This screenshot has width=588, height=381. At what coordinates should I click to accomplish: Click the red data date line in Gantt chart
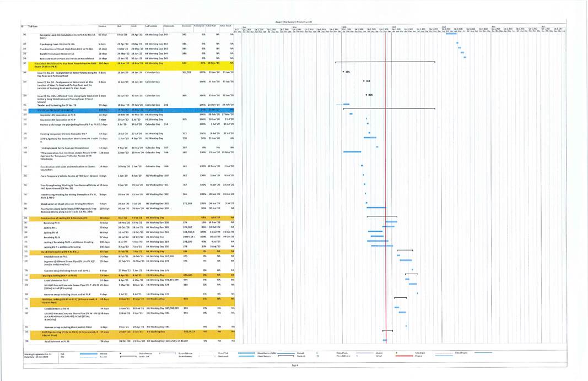(x=386, y=187)
